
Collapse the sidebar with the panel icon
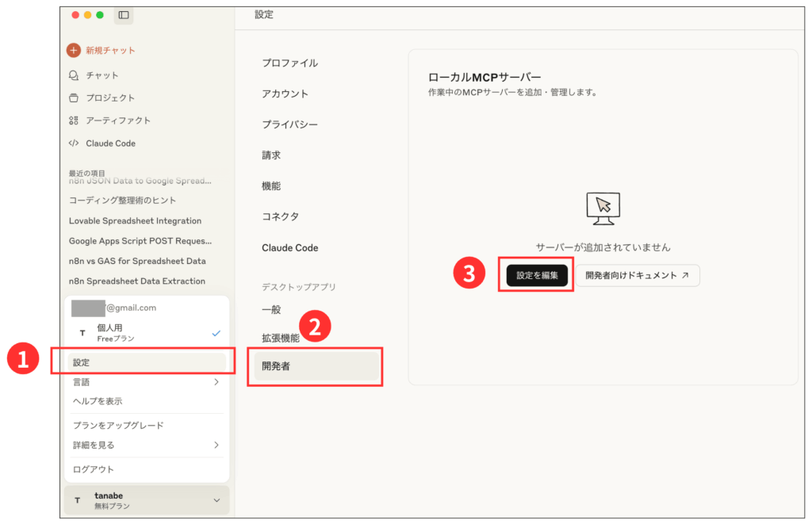(x=123, y=15)
